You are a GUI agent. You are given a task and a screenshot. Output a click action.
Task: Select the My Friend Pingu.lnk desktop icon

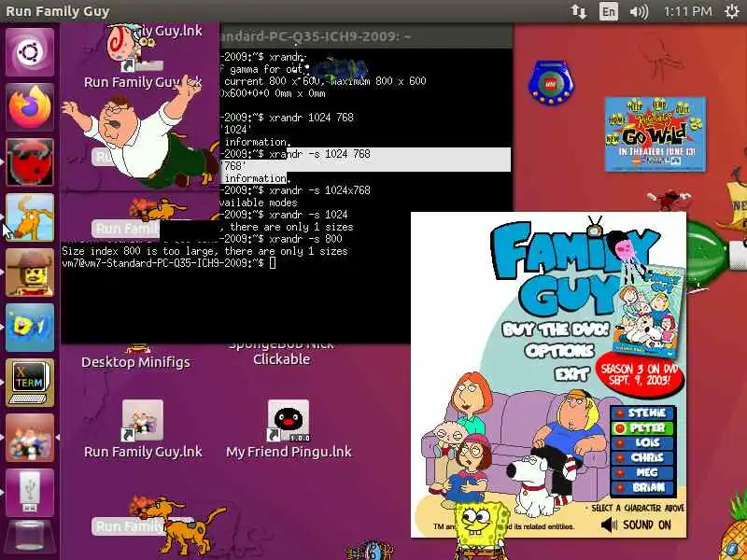click(288, 421)
